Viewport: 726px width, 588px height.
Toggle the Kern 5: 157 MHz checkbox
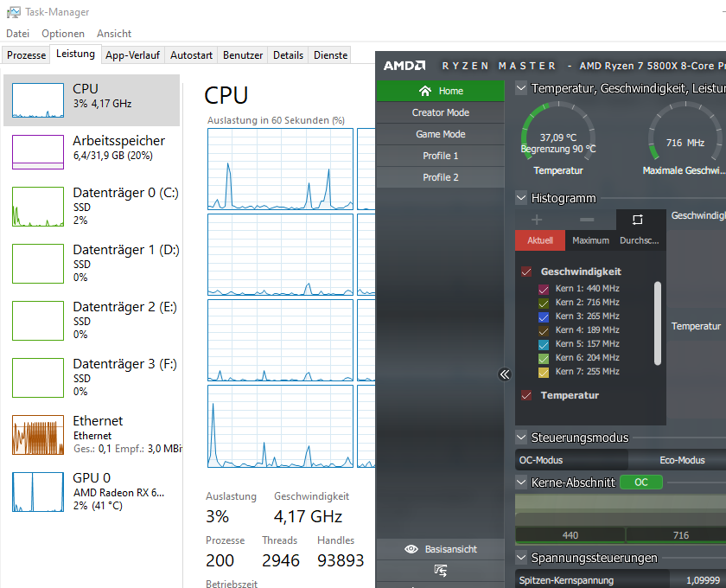coord(544,345)
